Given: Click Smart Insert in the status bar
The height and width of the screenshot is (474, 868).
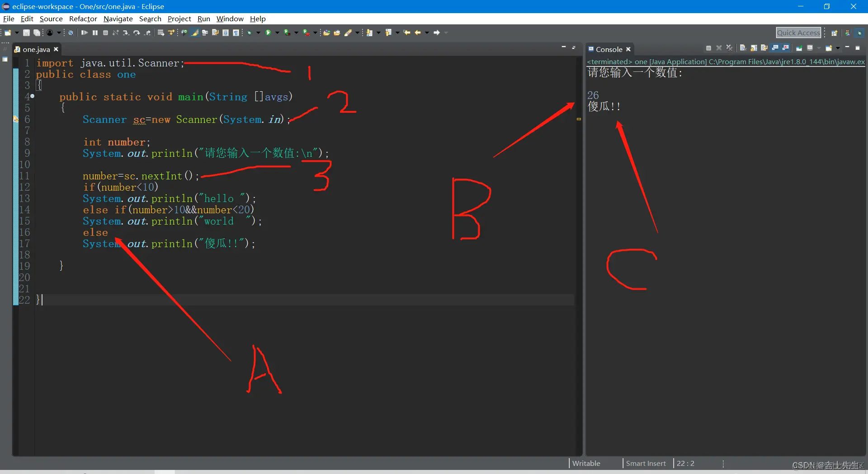Looking at the screenshot, I should [646, 463].
